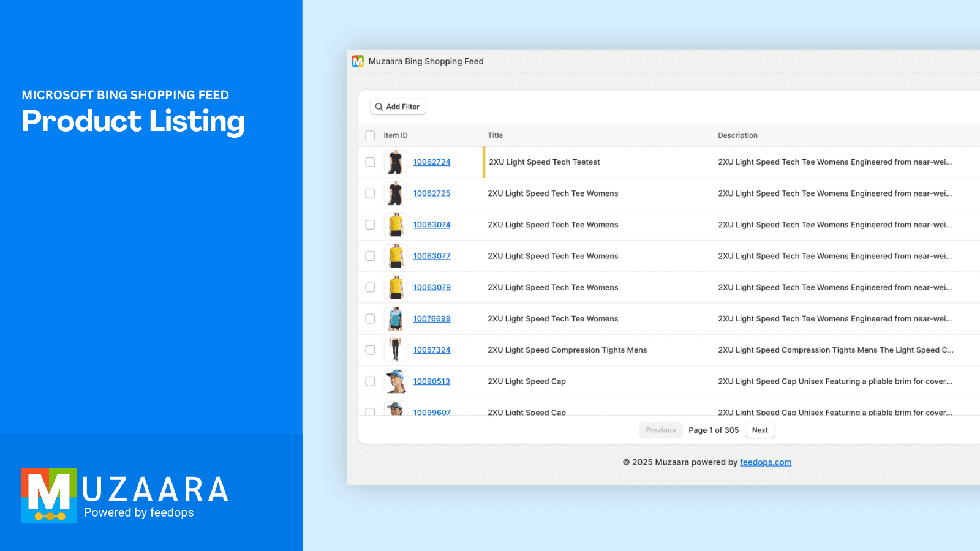Click the tights thumbnail for item 10057324
The width and height of the screenshot is (980, 551).
tap(395, 350)
